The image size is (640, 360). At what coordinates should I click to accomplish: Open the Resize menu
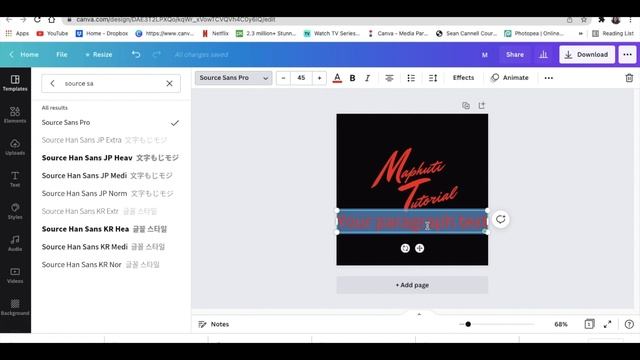tap(98, 54)
